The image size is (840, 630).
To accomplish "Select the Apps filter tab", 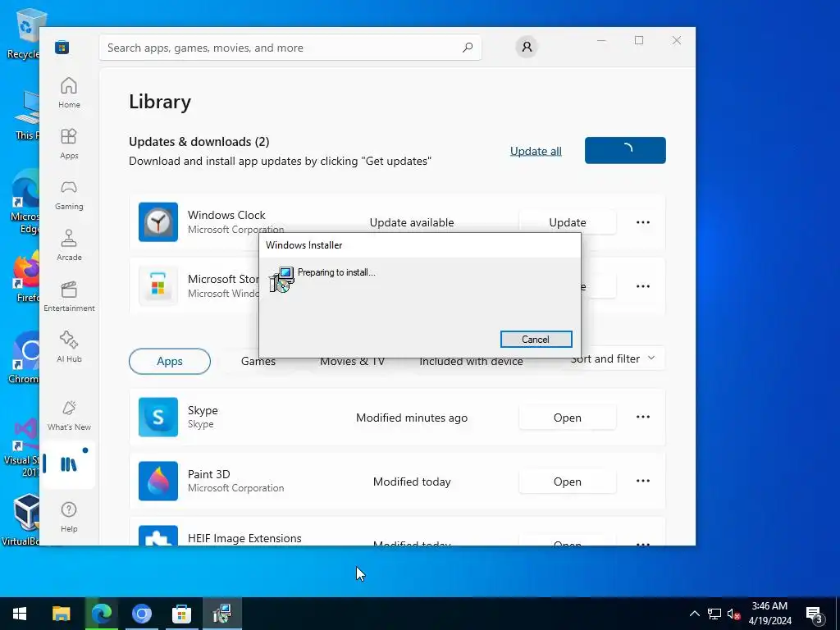I will coord(170,361).
